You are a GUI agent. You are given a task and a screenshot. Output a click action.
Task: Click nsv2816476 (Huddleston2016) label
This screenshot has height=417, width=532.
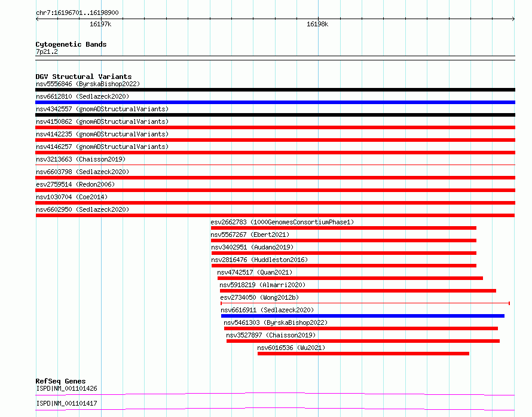click(x=259, y=260)
